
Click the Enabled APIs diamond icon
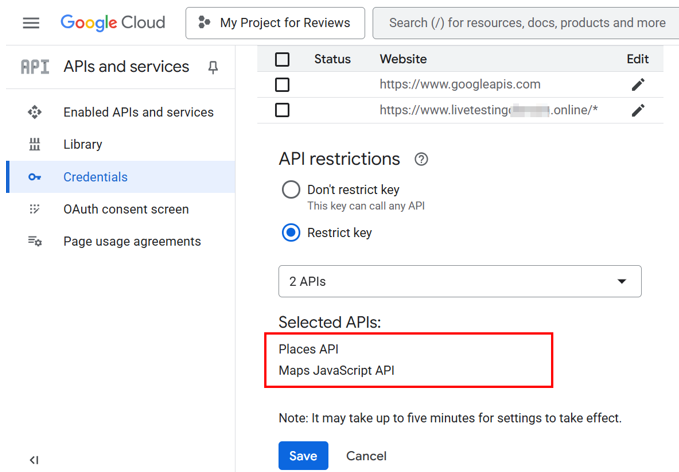click(35, 112)
